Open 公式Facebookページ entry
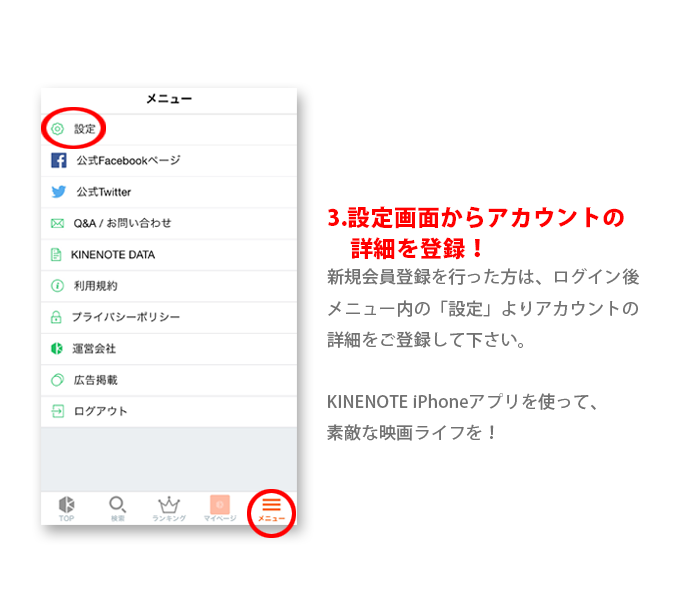Image resolution: width=695 pixels, height=600 pixels. coord(169,161)
